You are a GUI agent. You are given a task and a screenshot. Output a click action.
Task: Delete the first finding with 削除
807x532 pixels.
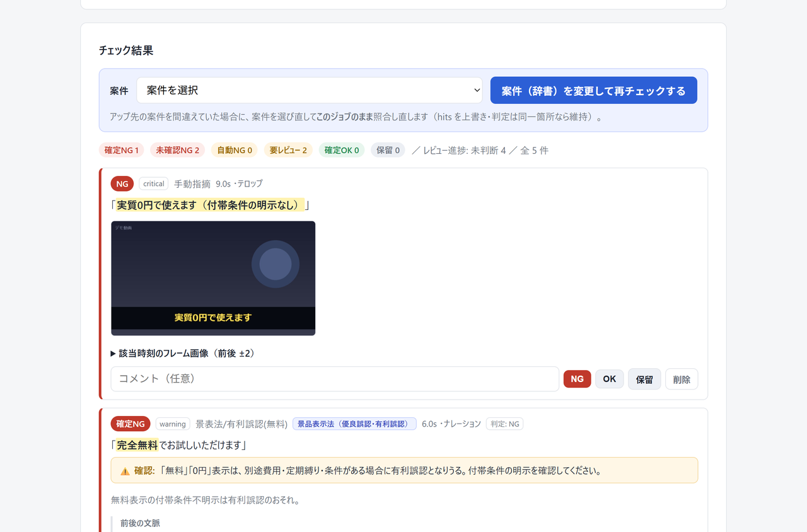(682, 379)
